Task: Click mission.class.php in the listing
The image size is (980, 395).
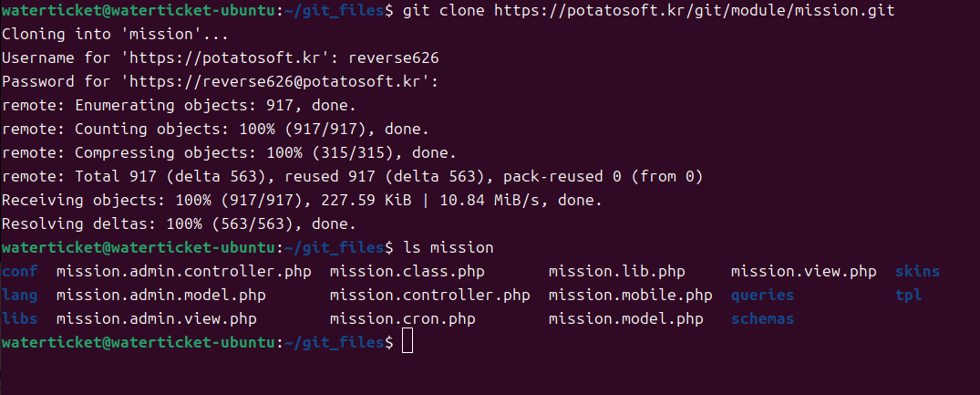Action: (x=407, y=272)
